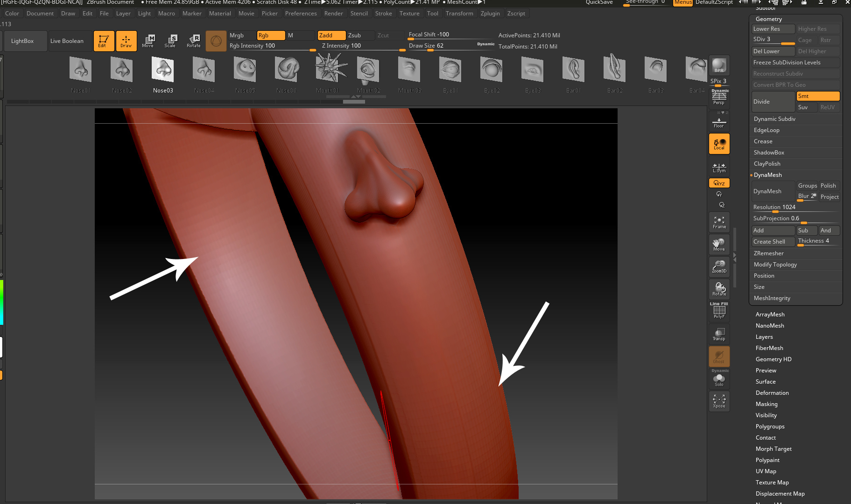Select the Rotate gizmo icon in top shelf

coord(193,41)
